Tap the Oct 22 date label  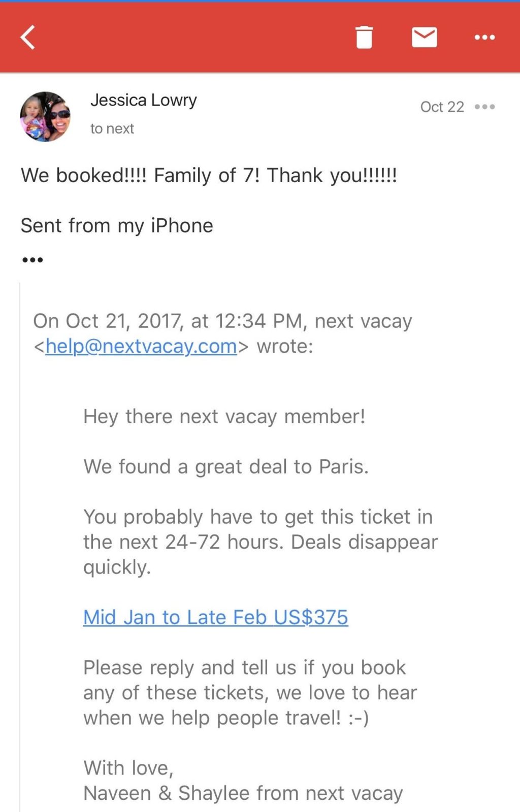coord(442,107)
